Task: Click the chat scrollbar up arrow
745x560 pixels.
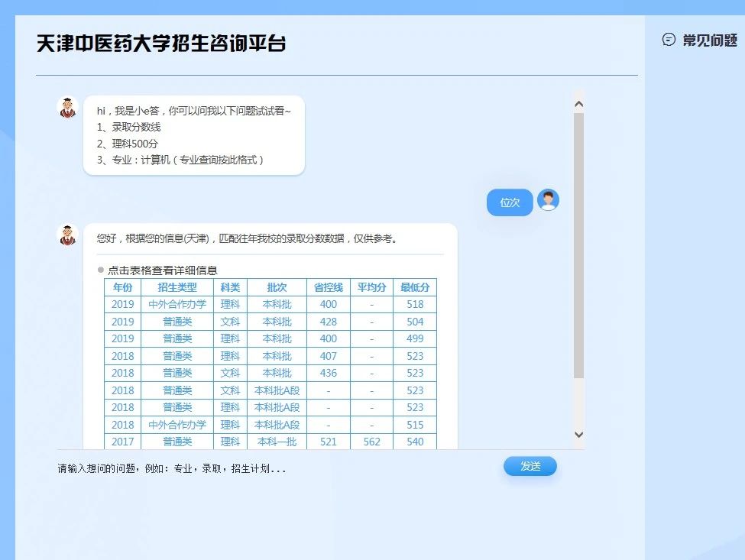Action: click(x=578, y=104)
